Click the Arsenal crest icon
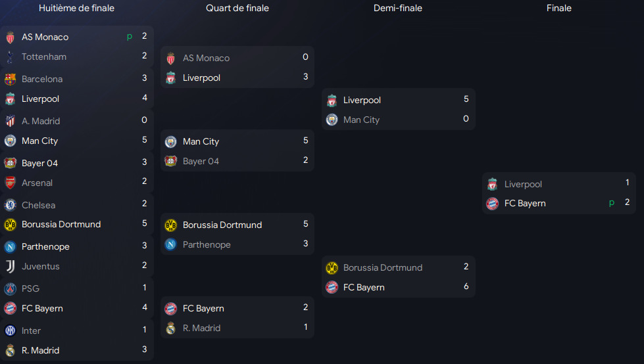 [10, 183]
